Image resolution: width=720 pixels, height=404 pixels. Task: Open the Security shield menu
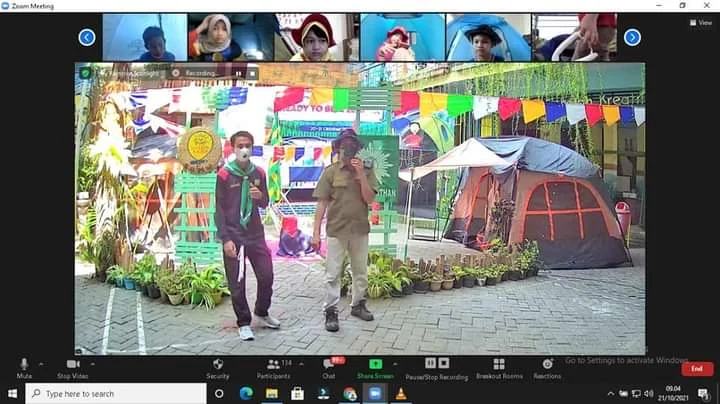[218, 368]
